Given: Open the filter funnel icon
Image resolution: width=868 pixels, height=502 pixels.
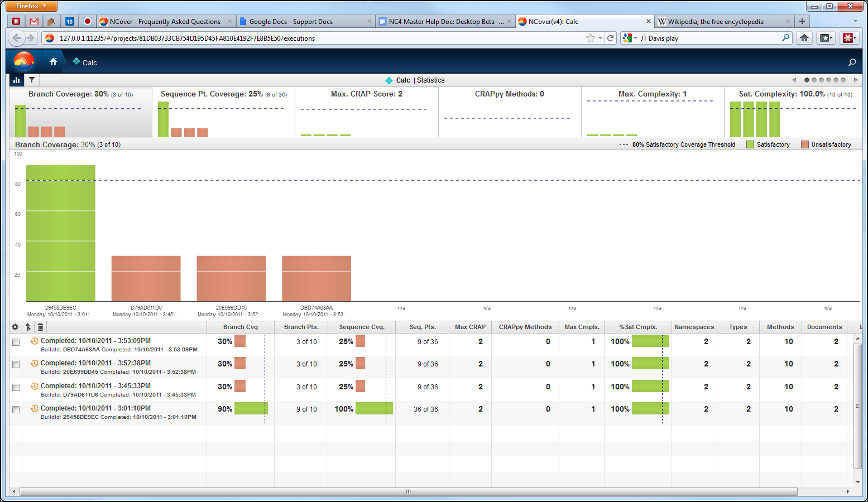Looking at the screenshot, I should tap(32, 80).
